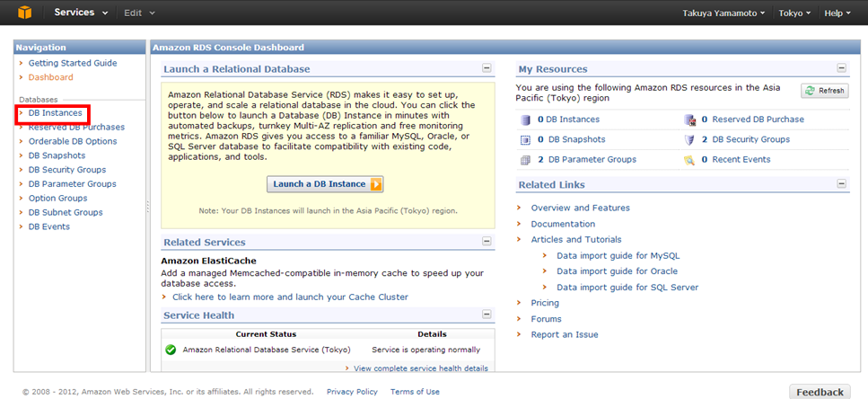Open Articles and Tutorials link
868x399 pixels.
[576, 240]
